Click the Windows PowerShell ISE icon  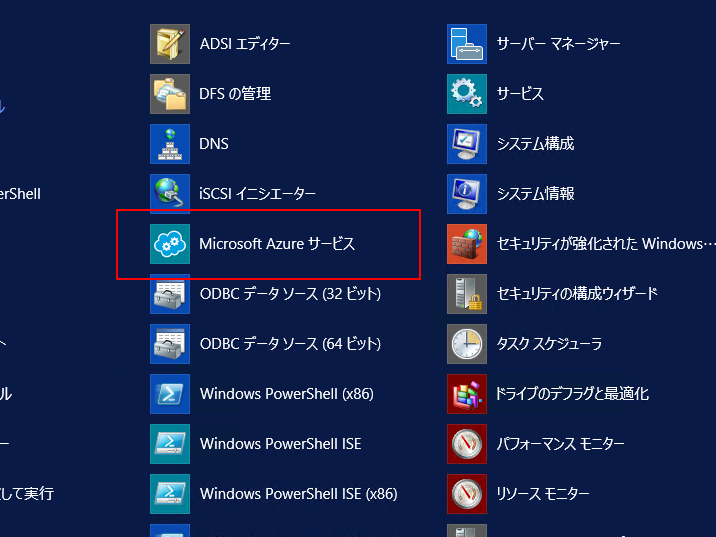point(170,444)
